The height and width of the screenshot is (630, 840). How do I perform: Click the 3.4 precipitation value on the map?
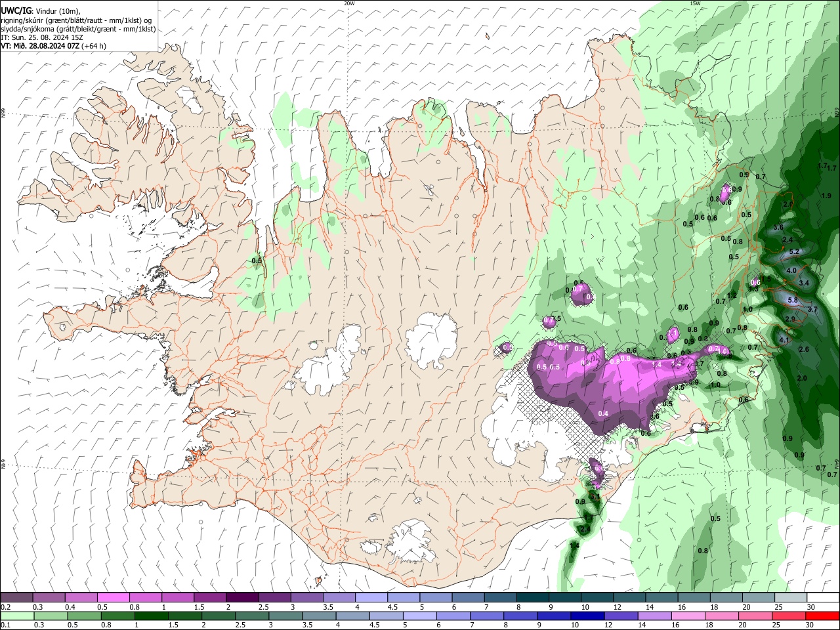point(804,283)
